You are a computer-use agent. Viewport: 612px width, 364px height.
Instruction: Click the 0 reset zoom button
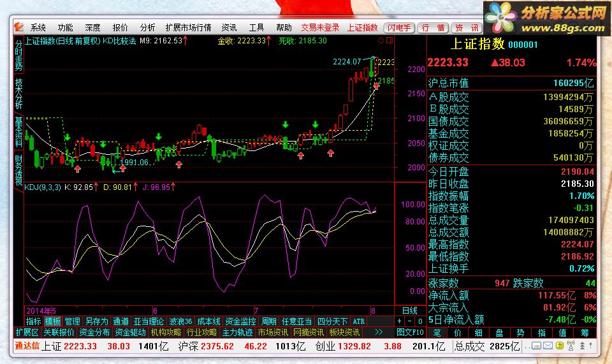(420, 321)
